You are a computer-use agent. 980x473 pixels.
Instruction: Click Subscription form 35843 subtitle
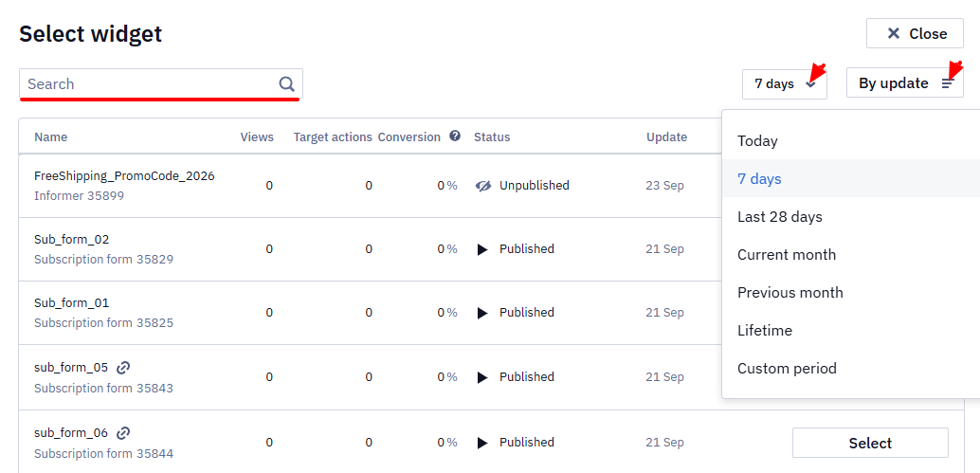point(103,388)
